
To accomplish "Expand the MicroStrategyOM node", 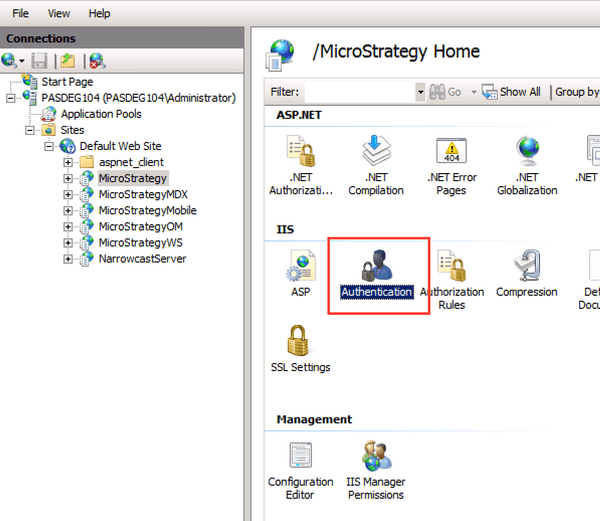I will coord(68,227).
